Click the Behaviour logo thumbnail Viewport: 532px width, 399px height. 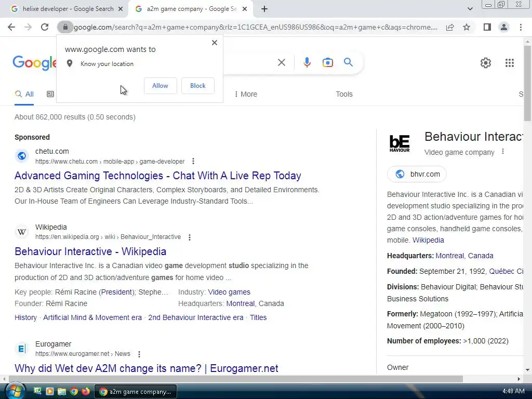point(400,143)
